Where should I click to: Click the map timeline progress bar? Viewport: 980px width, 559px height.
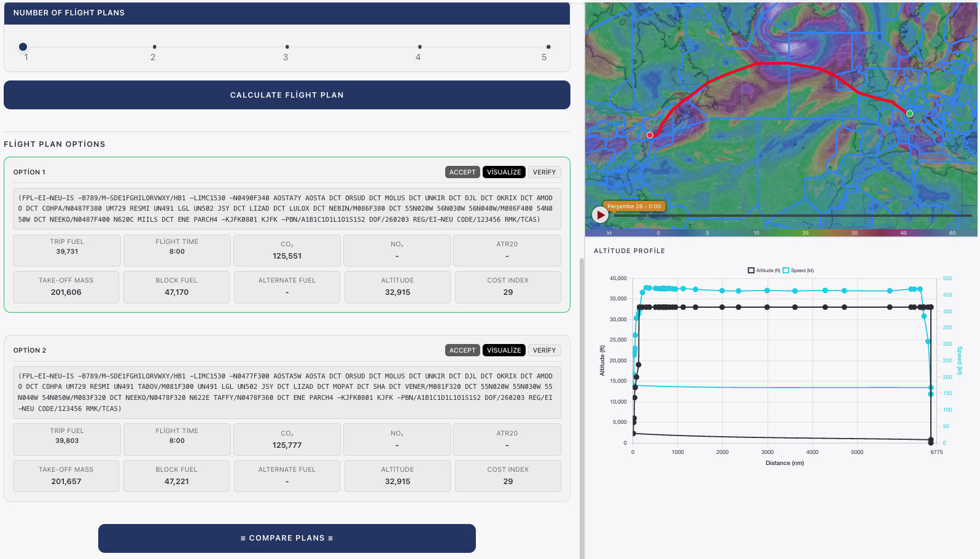pyautogui.click(x=792, y=216)
